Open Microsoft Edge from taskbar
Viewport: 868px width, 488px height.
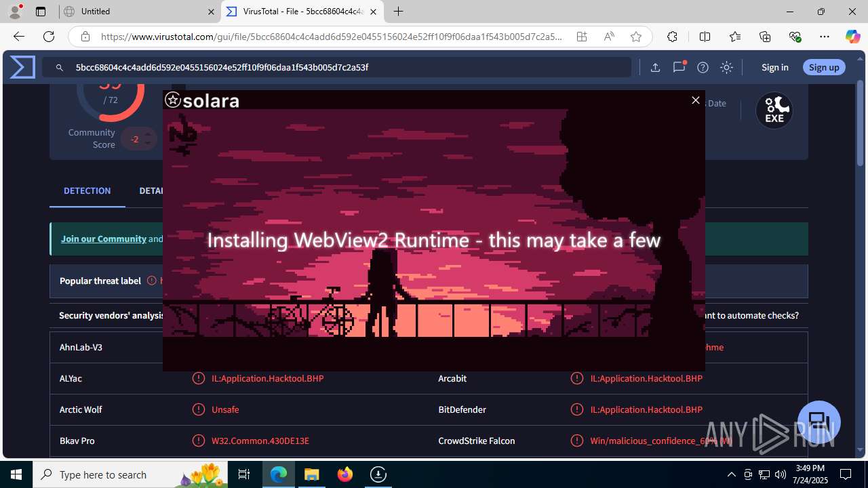pyautogui.click(x=279, y=474)
